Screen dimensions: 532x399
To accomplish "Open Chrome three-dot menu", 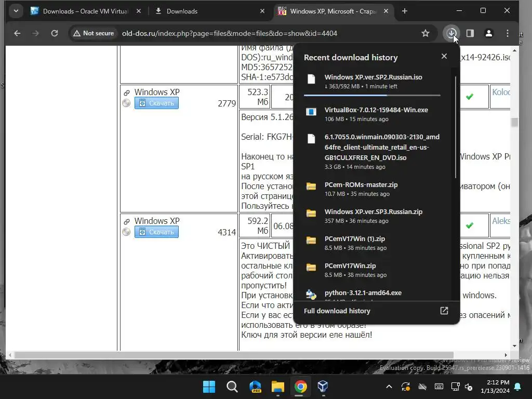I will point(507,33).
